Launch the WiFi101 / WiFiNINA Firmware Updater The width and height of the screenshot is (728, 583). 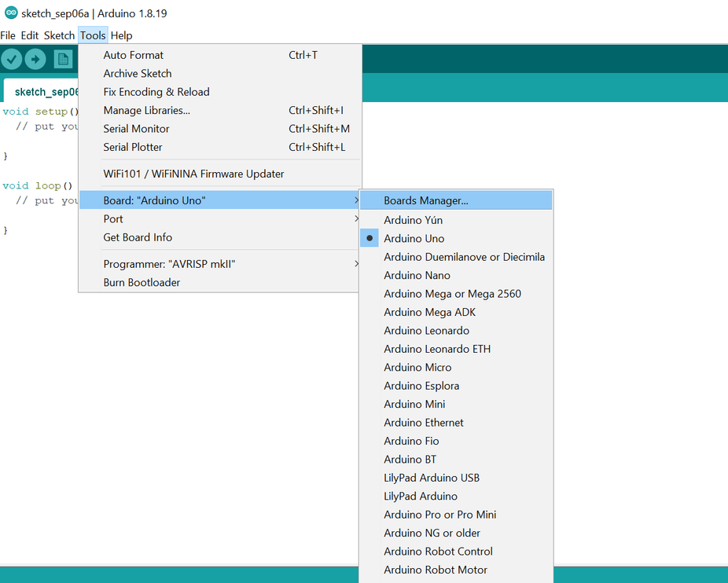pyautogui.click(x=185, y=174)
